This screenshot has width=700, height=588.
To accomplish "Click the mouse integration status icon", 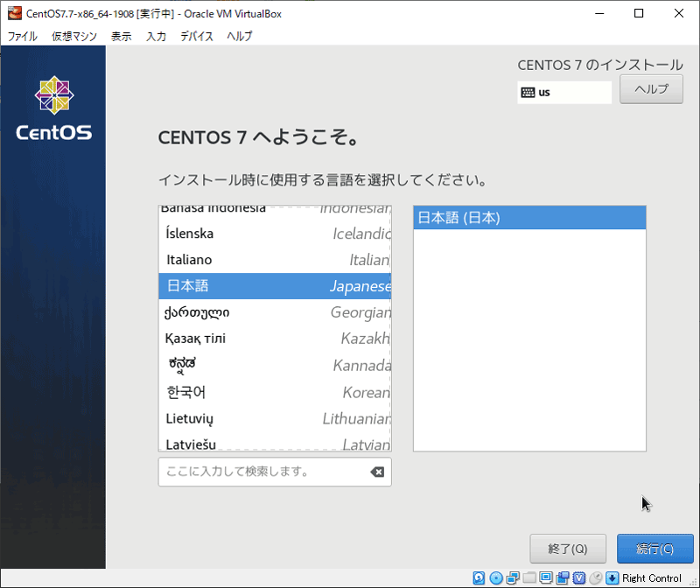I will click(x=596, y=577).
